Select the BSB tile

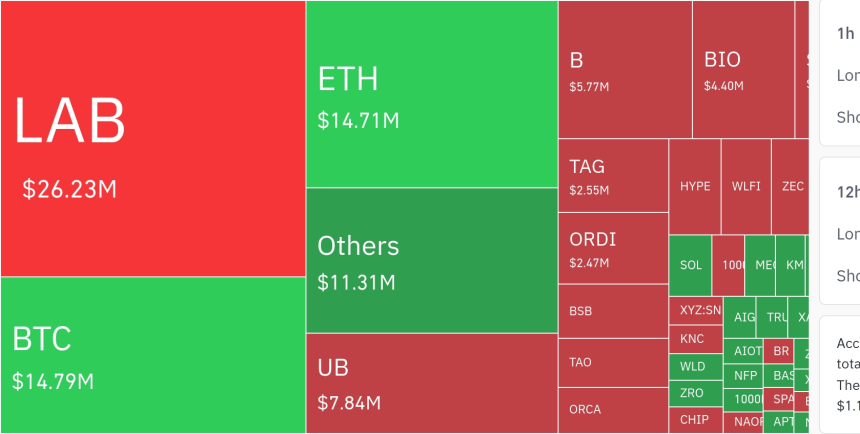(614, 311)
